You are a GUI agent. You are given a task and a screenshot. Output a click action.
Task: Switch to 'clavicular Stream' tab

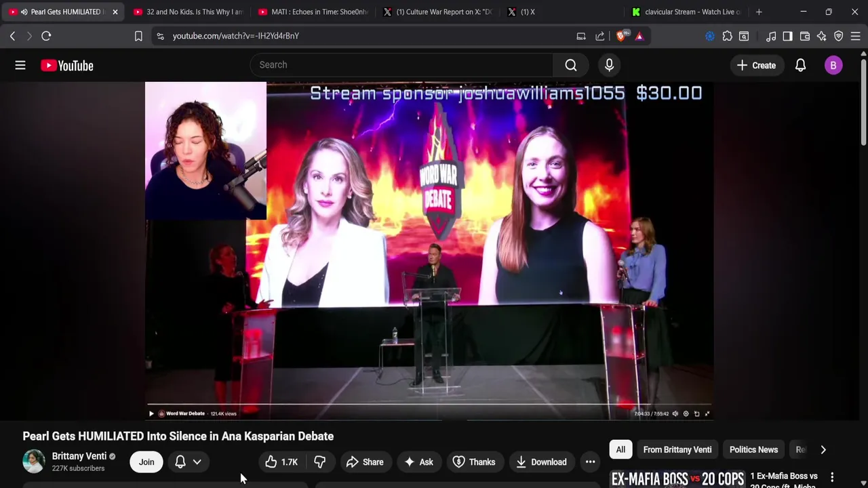point(687,12)
